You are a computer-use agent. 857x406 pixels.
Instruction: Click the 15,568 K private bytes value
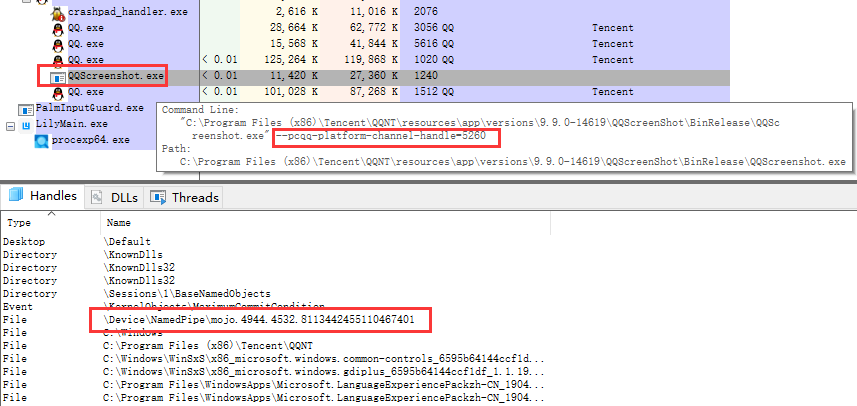(294, 44)
